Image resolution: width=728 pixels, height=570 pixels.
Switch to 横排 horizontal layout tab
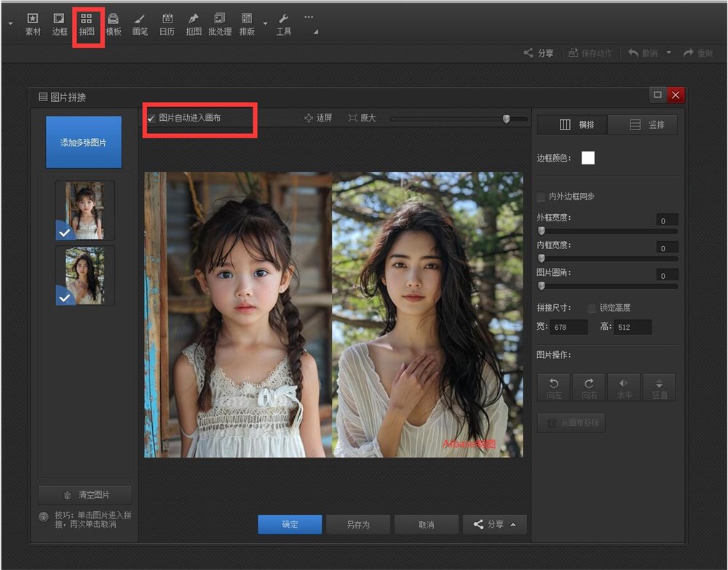point(572,124)
